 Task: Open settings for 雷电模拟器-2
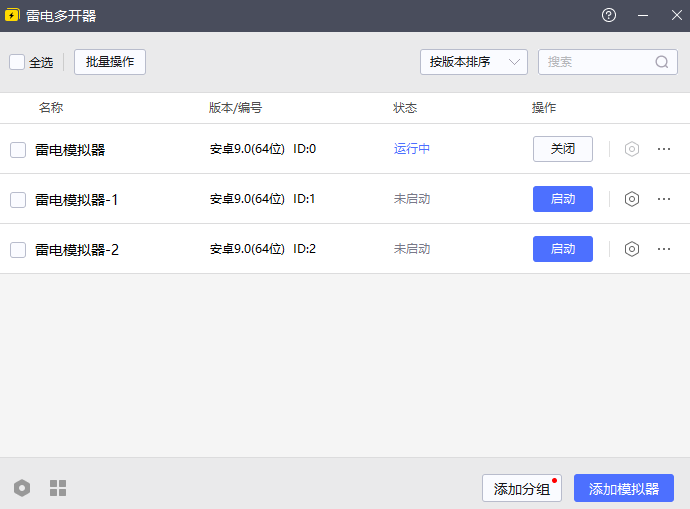(631, 249)
